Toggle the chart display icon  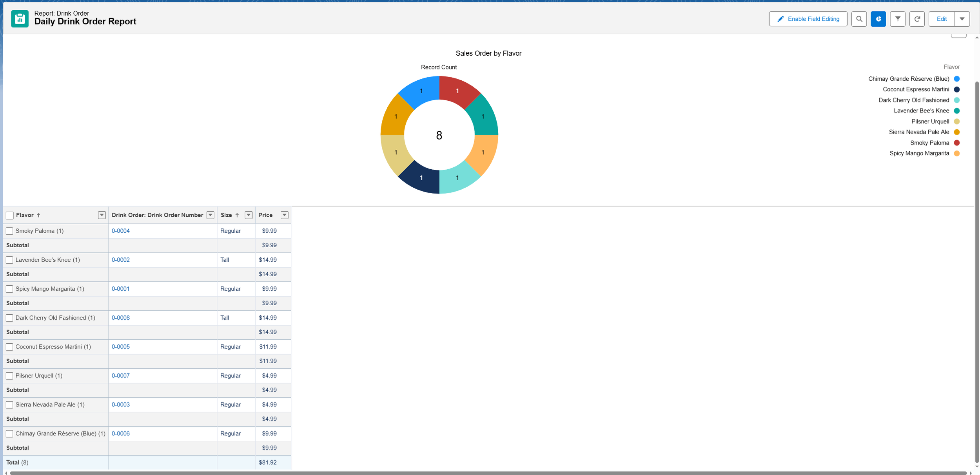click(878, 19)
